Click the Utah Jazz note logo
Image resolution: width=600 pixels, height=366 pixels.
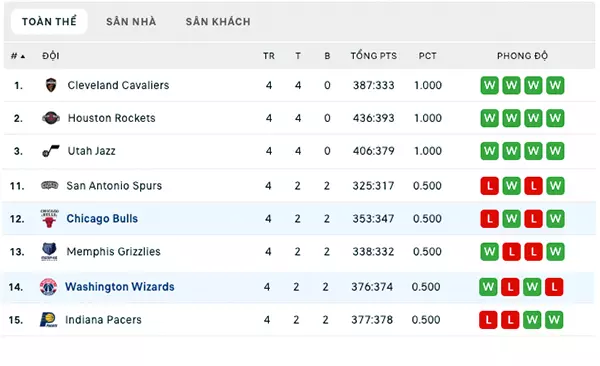click(x=51, y=151)
